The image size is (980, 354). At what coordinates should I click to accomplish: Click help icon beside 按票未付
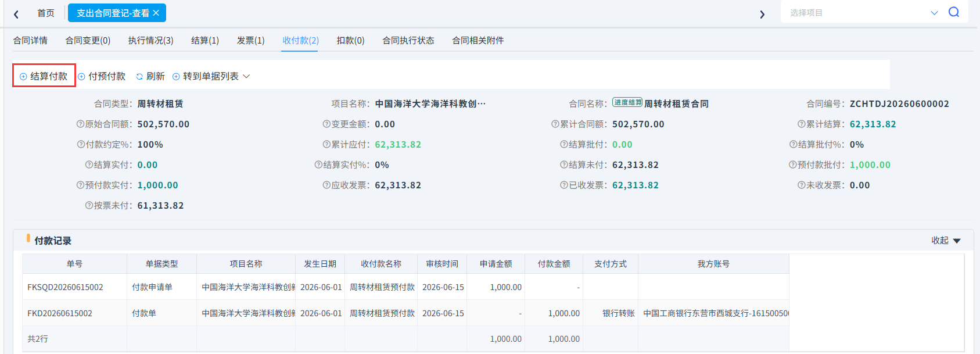pos(89,206)
